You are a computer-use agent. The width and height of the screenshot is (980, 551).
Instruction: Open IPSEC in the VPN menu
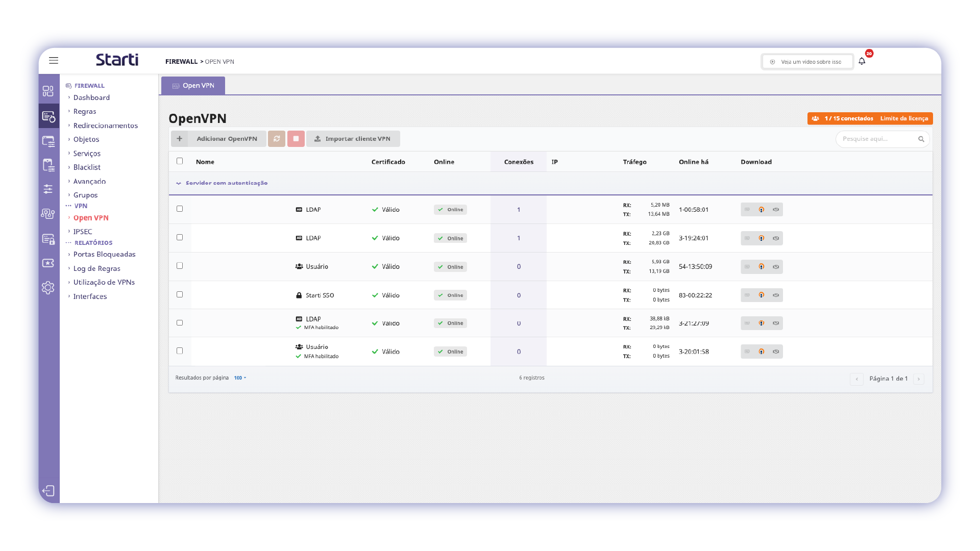coord(83,232)
